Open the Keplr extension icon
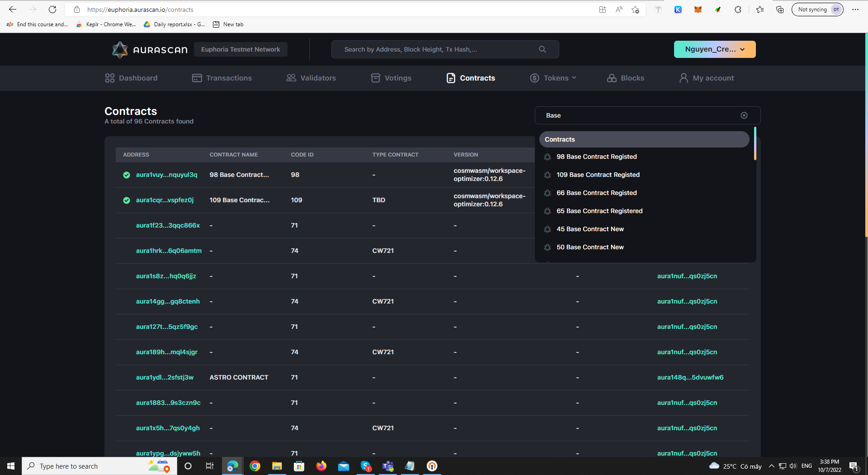The width and height of the screenshot is (868, 475). tap(678, 9)
